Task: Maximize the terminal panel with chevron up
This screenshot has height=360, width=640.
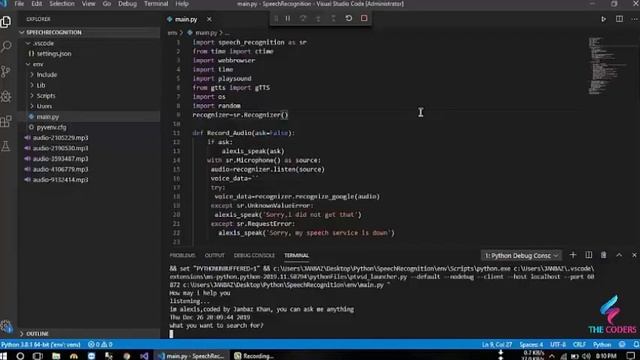Action: pos(619,255)
